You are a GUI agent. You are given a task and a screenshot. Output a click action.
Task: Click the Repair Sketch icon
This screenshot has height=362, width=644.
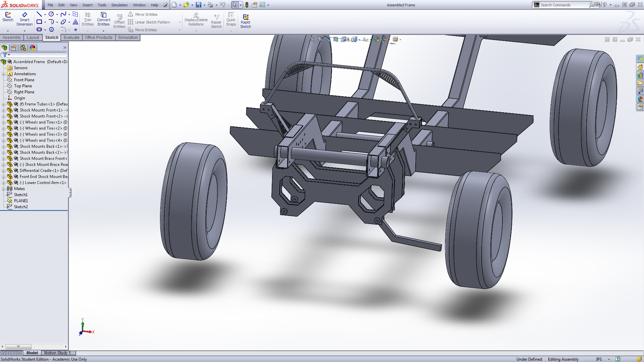point(216,21)
